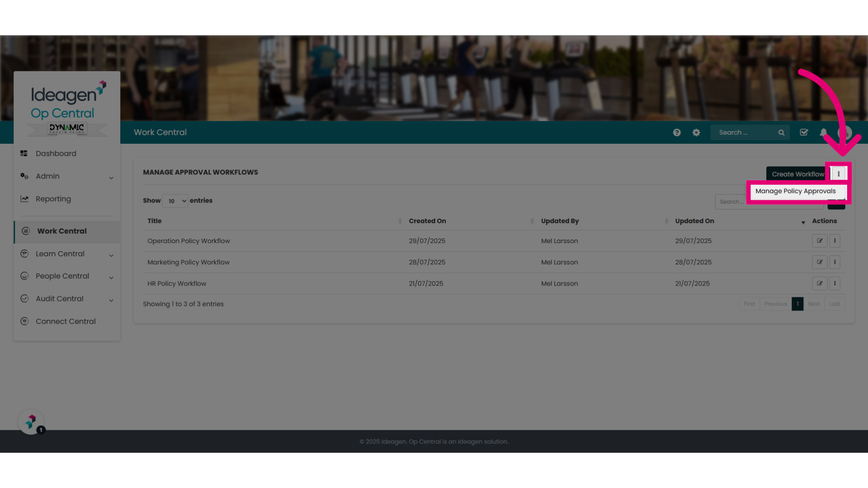Open the Ideagen assistant bubble icon
Image resolution: width=868 pixels, height=488 pixels.
click(x=31, y=422)
